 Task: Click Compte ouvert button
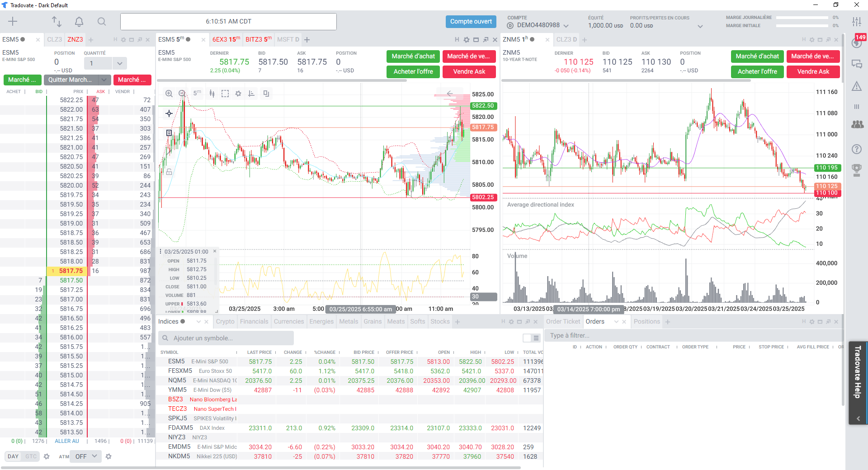471,22
